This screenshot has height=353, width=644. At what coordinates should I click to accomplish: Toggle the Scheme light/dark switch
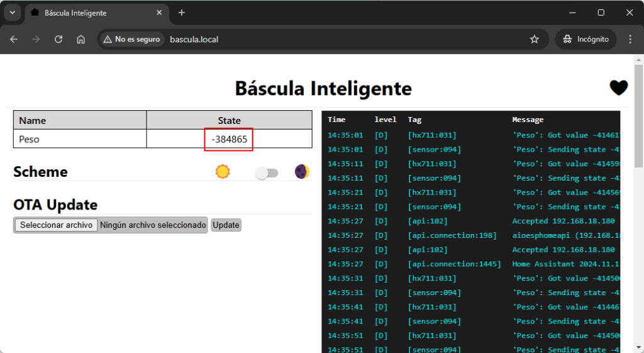click(x=267, y=173)
